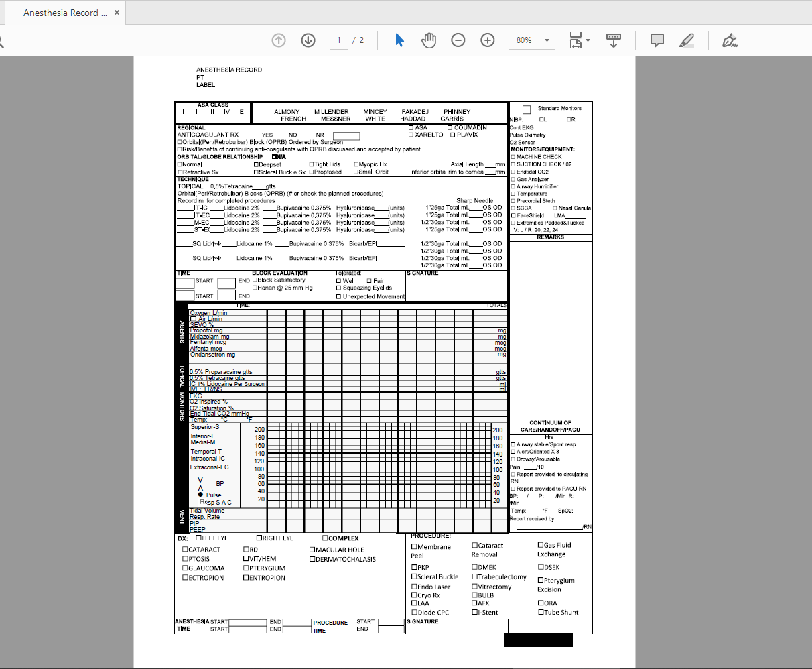The image size is (812, 669).
Task: Open the sign document pen tool
Action: [x=730, y=40]
